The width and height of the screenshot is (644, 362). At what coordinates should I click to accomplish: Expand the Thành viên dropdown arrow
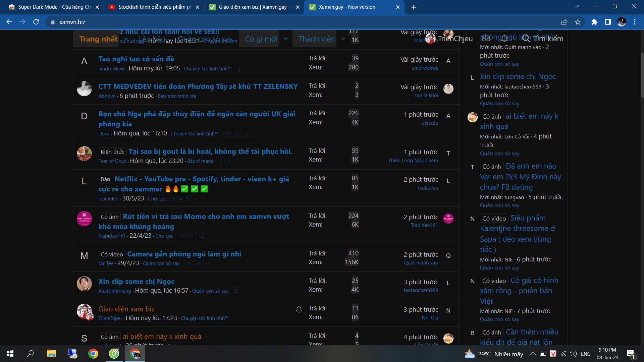tap(343, 39)
